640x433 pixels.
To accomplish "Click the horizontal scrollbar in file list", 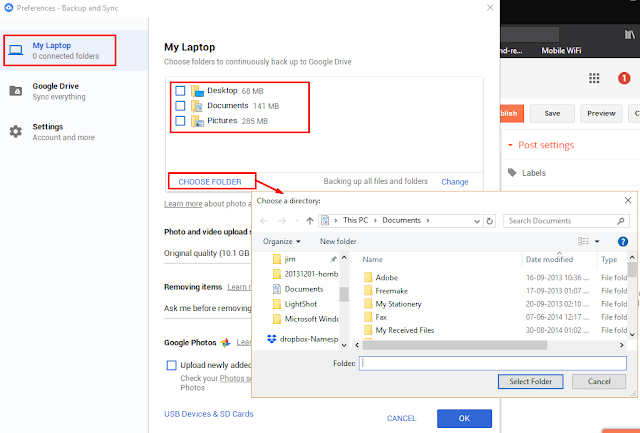I will [x=455, y=345].
